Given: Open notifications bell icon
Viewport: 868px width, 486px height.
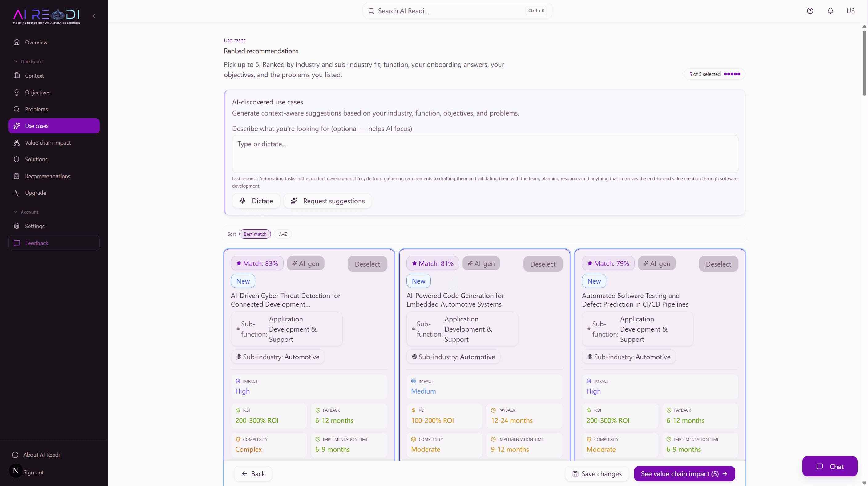Looking at the screenshot, I should click(830, 11).
